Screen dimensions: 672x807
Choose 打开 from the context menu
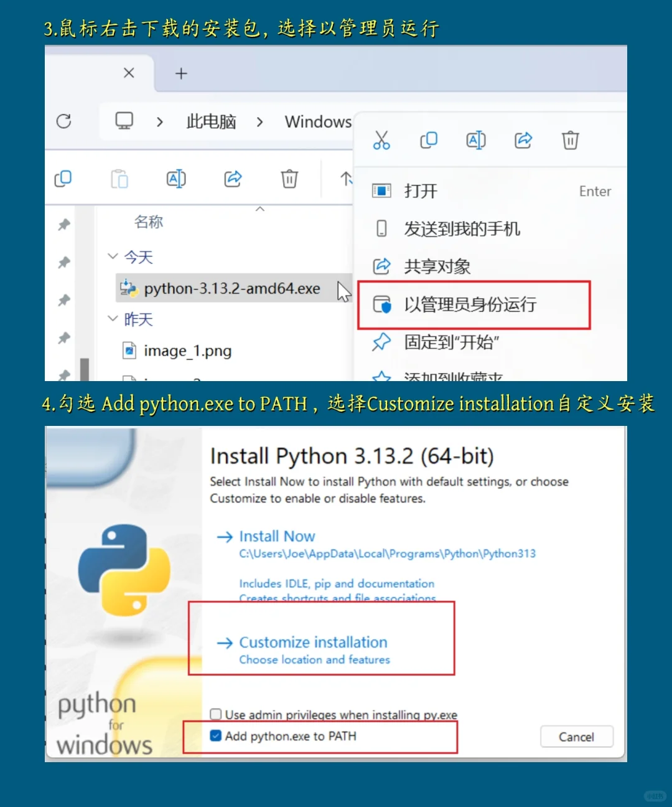(421, 191)
